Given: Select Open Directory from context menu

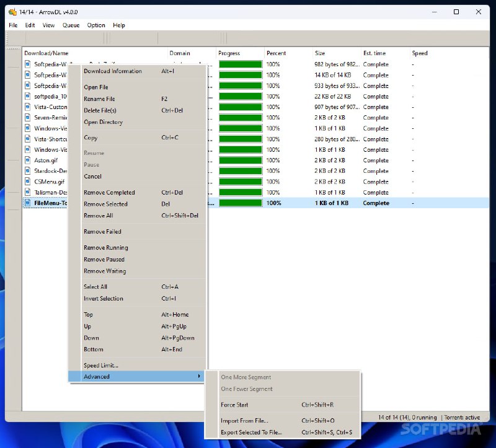Looking at the screenshot, I should point(104,122).
